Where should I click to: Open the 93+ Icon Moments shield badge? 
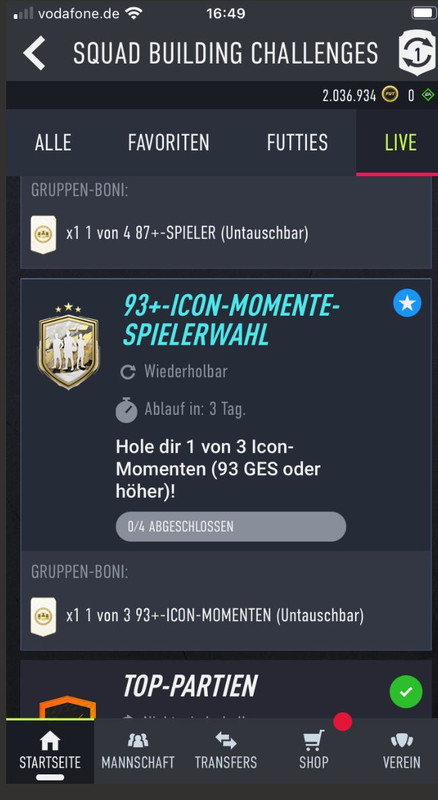68,345
